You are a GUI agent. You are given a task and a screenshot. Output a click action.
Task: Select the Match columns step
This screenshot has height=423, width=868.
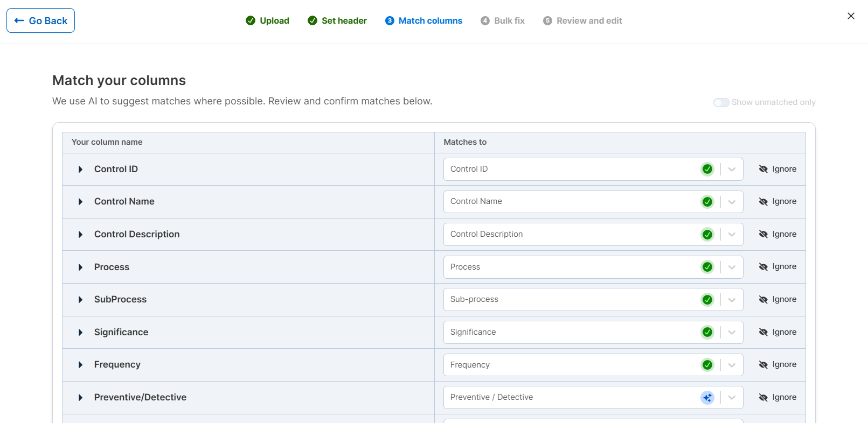[423, 20]
